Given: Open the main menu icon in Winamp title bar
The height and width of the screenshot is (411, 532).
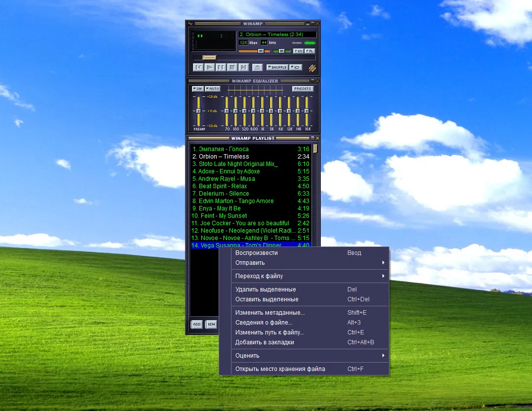Looking at the screenshot, I should [x=190, y=24].
